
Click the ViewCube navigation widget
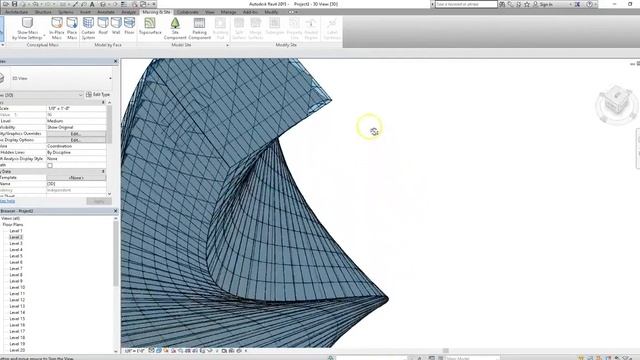pos(616,104)
